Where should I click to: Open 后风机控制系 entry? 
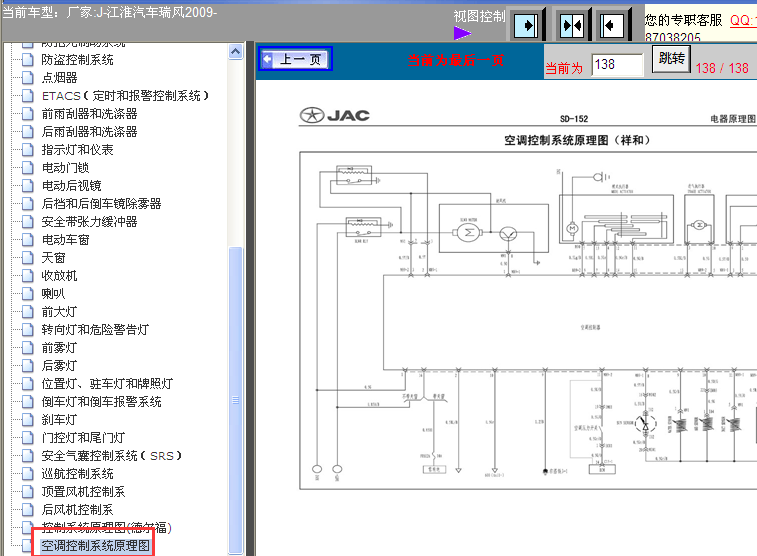point(77,510)
